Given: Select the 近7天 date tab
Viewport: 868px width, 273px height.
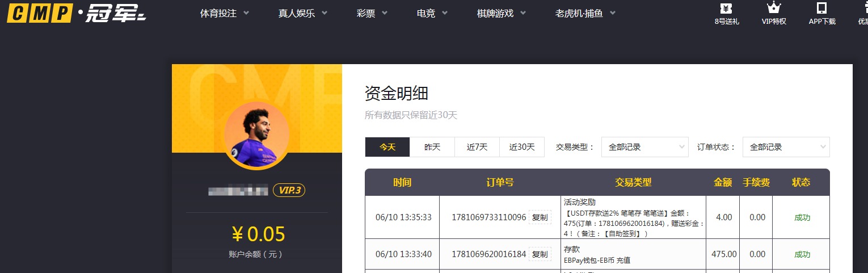Looking at the screenshot, I should point(477,147).
